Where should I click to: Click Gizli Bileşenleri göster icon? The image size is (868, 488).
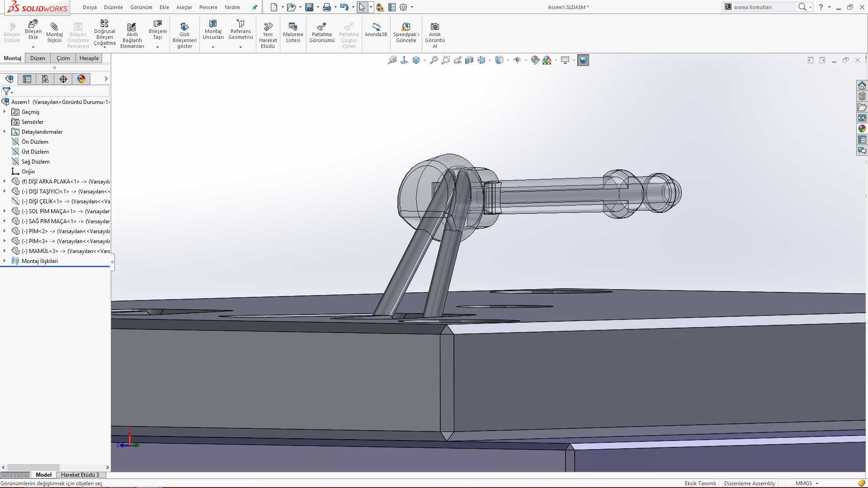tap(184, 36)
